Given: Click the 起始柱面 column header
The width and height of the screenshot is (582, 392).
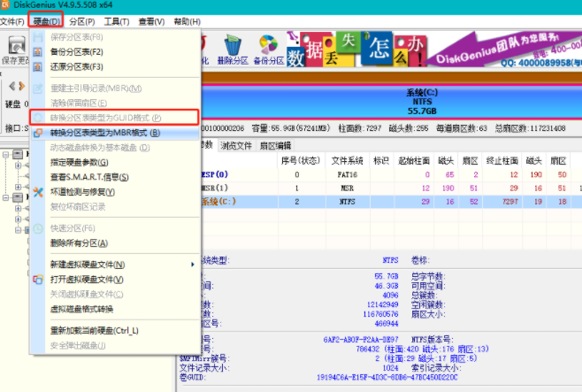Looking at the screenshot, I should click(413, 161).
